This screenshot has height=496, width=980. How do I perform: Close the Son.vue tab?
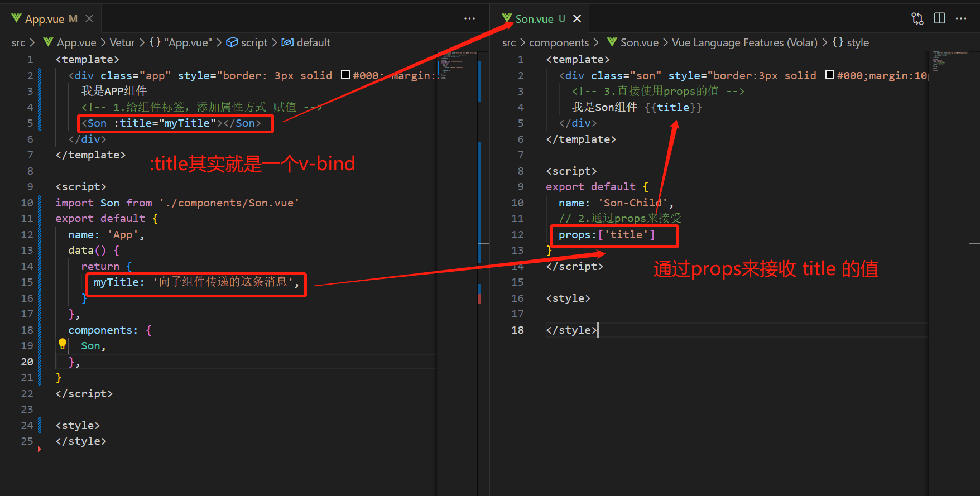click(577, 18)
